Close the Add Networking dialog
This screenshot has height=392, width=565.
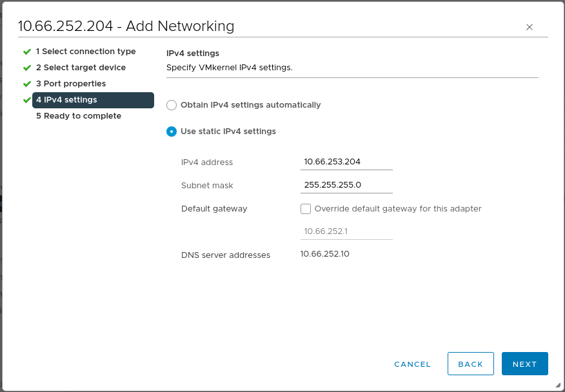(530, 27)
